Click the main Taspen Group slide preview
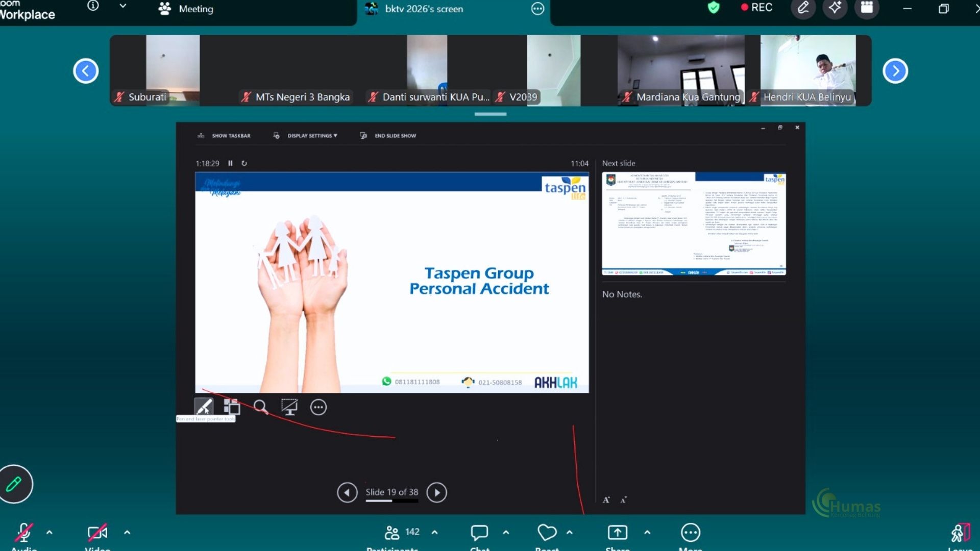The image size is (980, 551). point(392,283)
